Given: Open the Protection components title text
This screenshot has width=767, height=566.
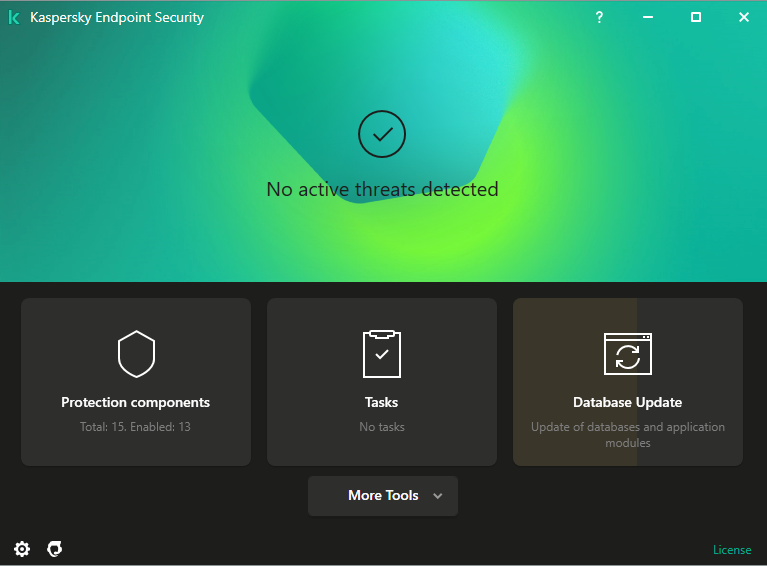Looking at the screenshot, I should (136, 402).
